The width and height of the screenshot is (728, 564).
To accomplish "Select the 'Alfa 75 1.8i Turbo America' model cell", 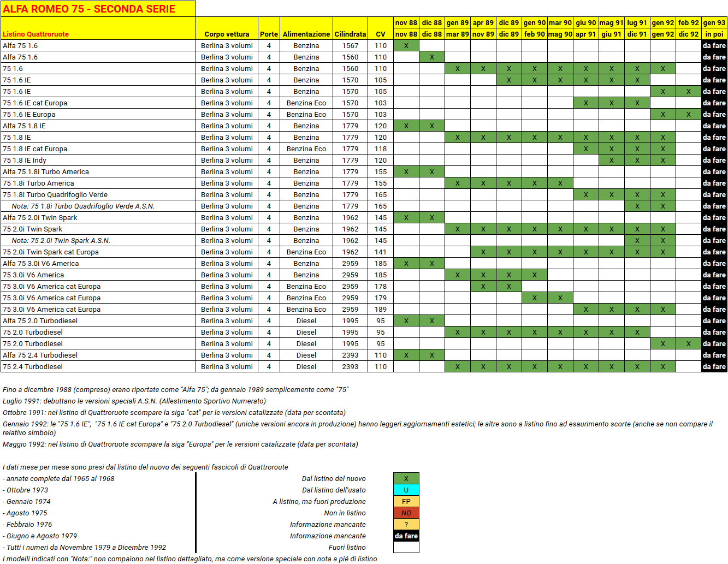I will point(98,171).
